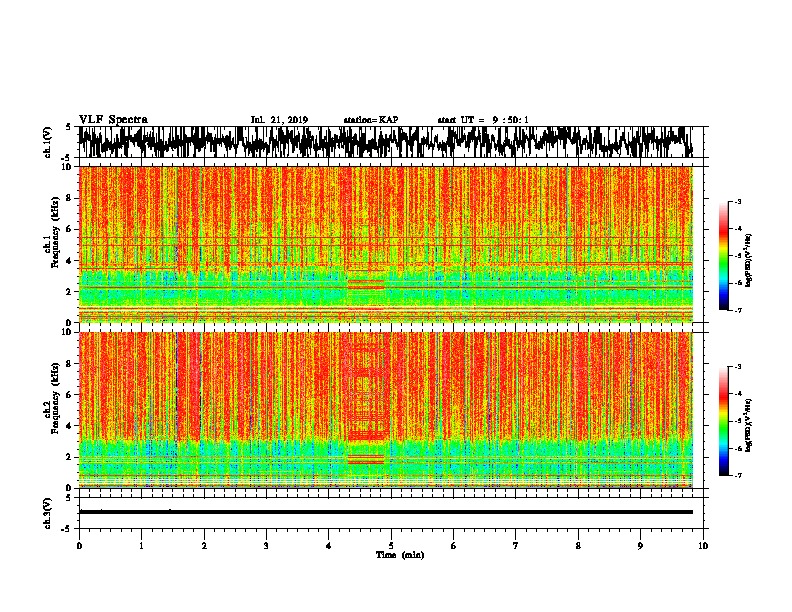792x612 pixels.
Task: Click the "8" kHz tick on ch.2 axis
Action: pos(70,364)
